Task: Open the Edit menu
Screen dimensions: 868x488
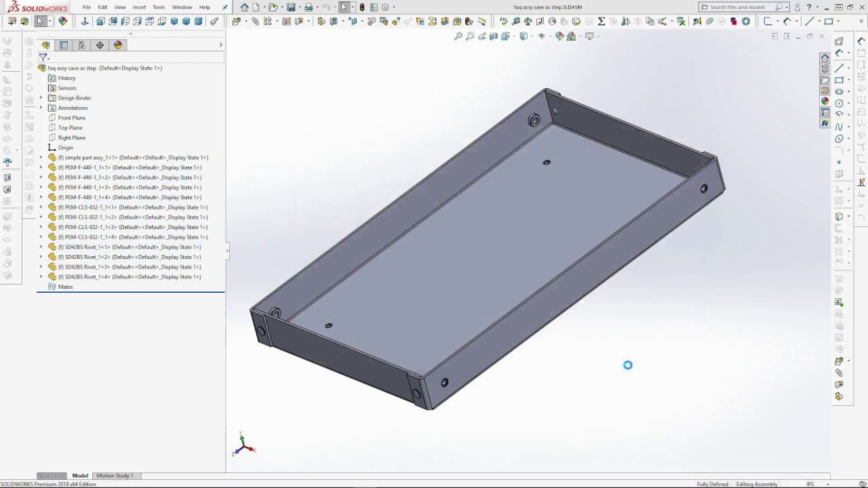Action: [102, 7]
